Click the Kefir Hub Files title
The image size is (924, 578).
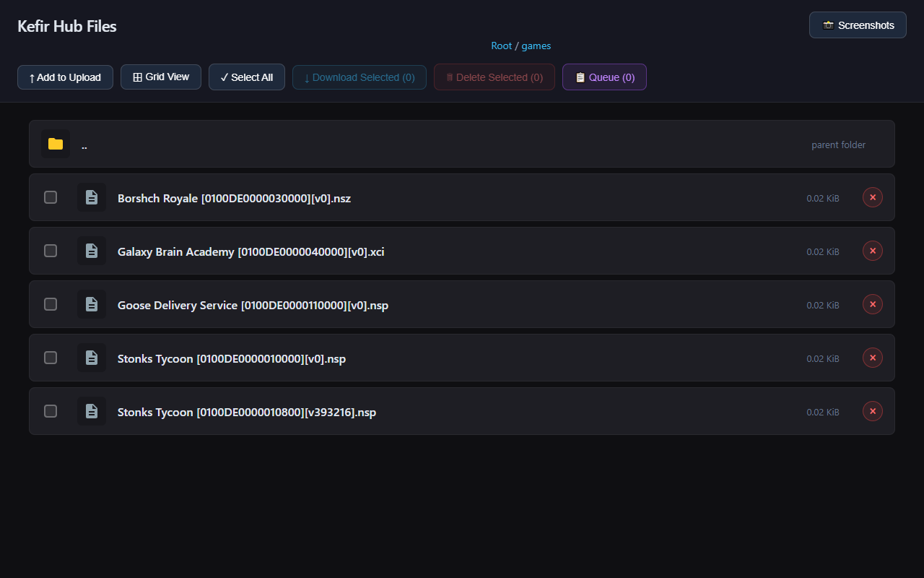(x=67, y=26)
